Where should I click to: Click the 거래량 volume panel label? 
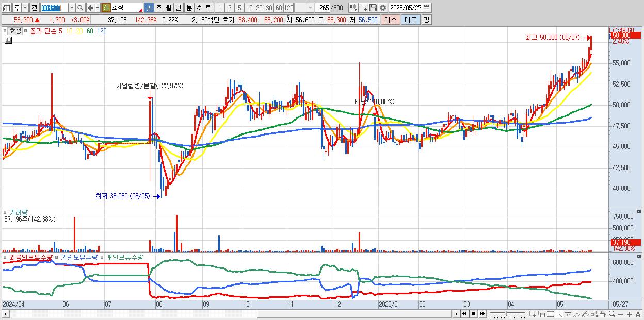pos(18,212)
